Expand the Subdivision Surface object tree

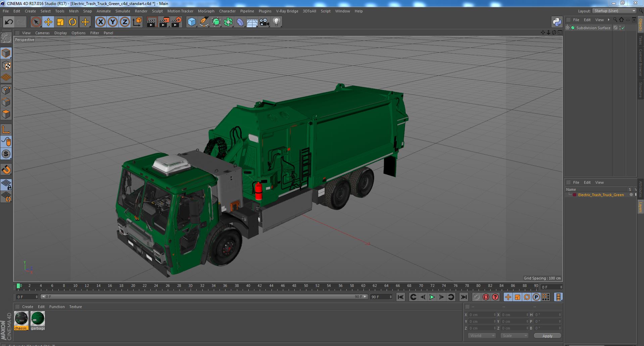click(x=567, y=28)
